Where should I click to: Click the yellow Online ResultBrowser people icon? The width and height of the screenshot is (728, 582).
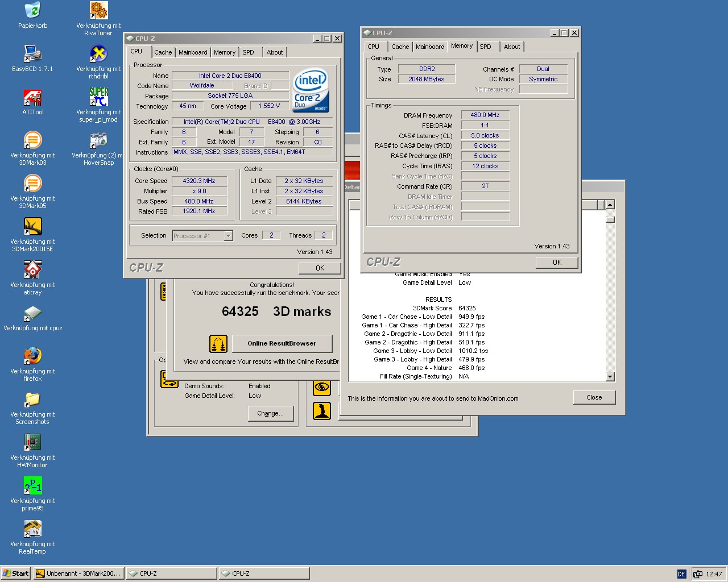pyautogui.click(x=218, y=343)
